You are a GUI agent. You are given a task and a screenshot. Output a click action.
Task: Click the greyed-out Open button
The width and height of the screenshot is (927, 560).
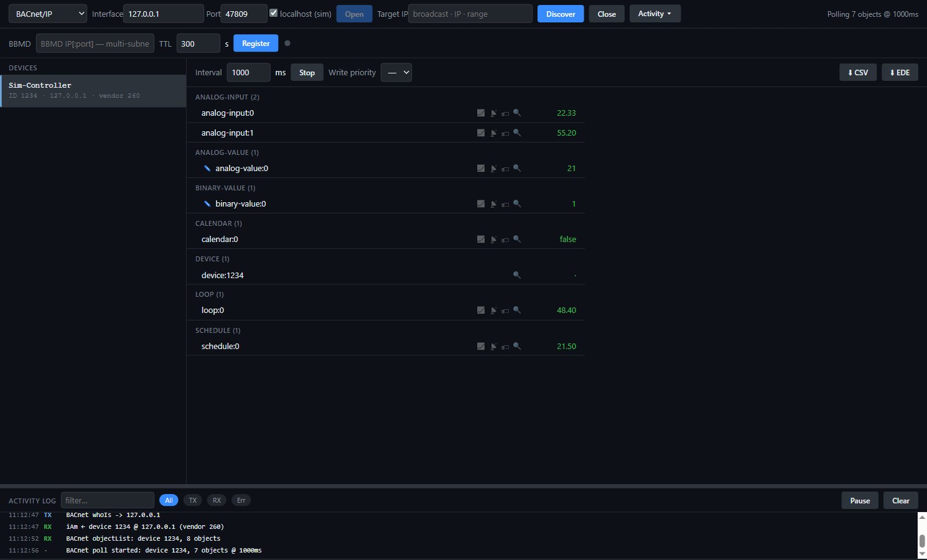354,14
